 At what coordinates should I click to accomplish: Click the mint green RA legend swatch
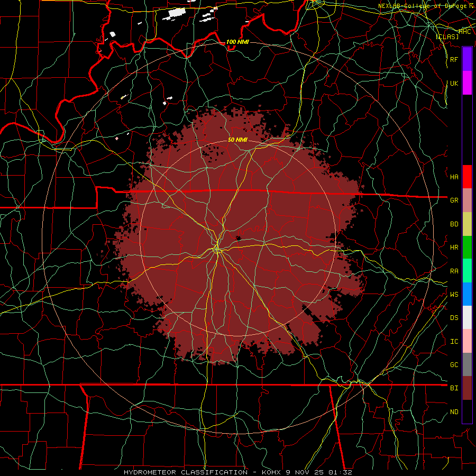coord(467,271)
